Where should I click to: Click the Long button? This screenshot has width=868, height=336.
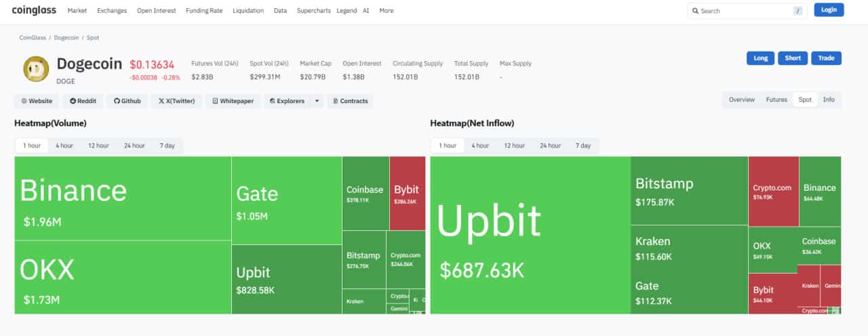[761, 58]
